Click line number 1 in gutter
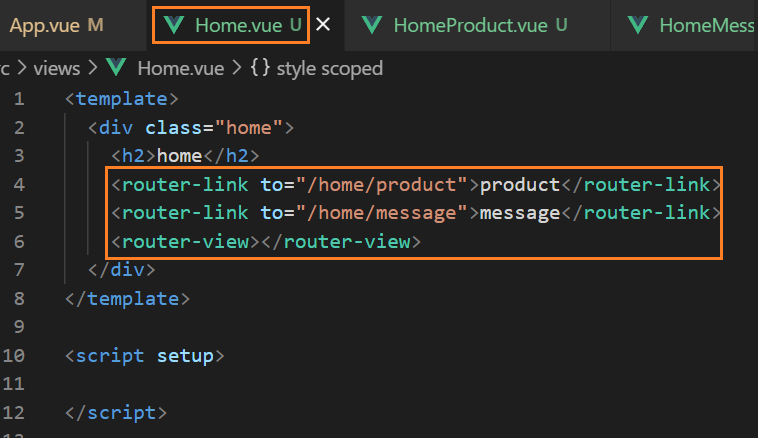 (19, 99)
